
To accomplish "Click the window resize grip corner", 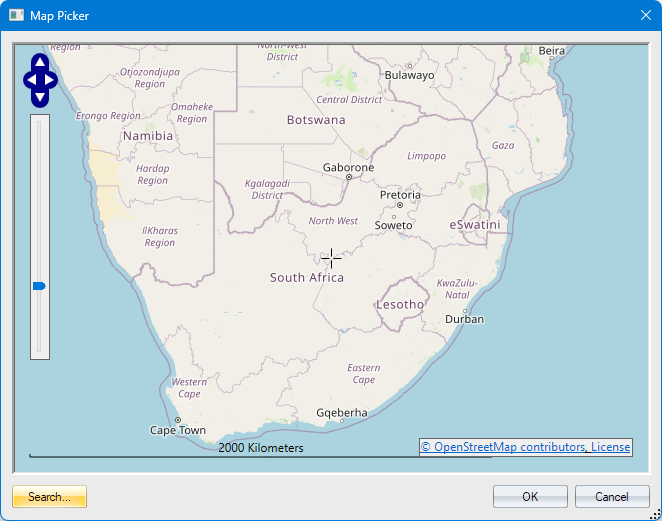I will [x=655, y=514].
